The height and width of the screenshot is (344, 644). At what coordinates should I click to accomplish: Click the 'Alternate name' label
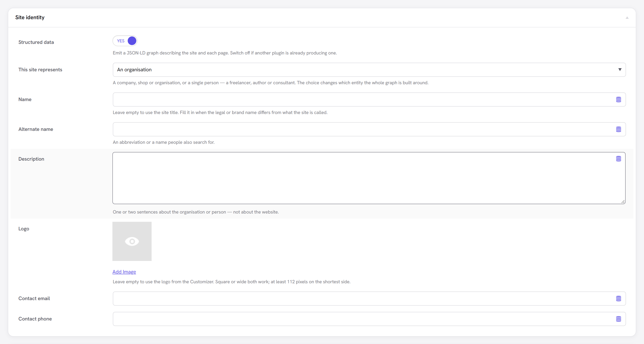tap(36, 129)
